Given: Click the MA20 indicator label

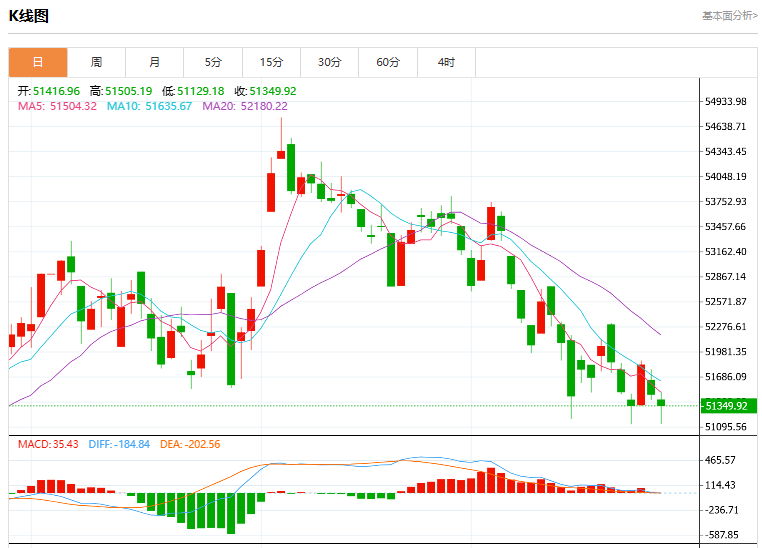Looking at the screenshot, I should [245, 106].
